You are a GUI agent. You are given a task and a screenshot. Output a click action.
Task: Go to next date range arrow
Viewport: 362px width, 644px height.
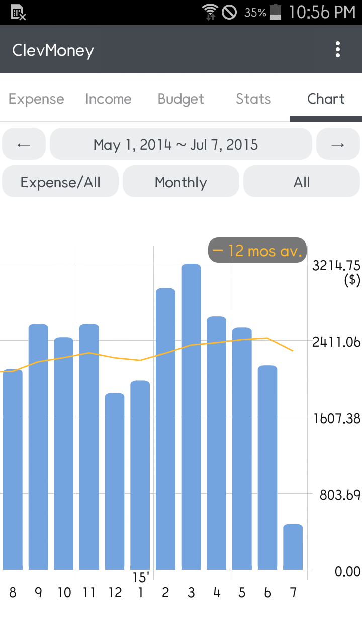pos(338,144)
